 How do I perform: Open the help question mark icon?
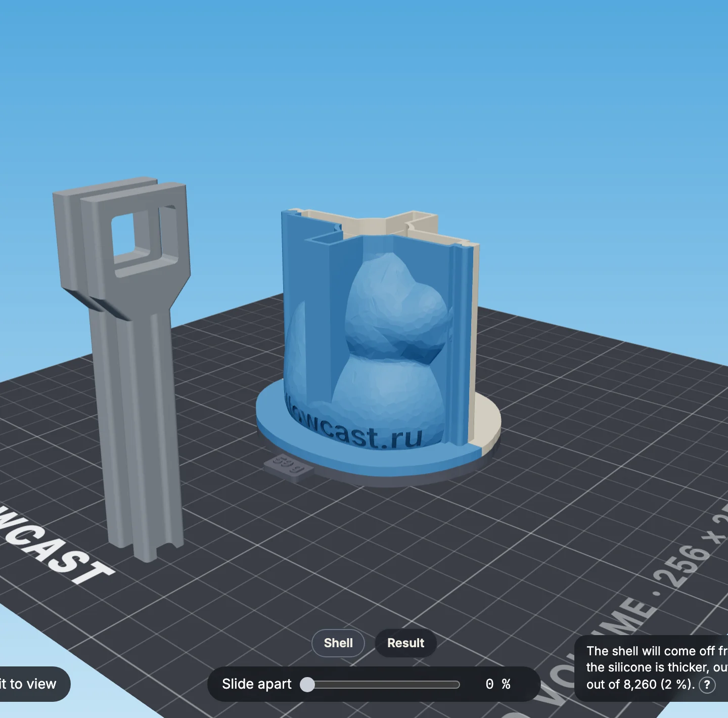(707, 685)
